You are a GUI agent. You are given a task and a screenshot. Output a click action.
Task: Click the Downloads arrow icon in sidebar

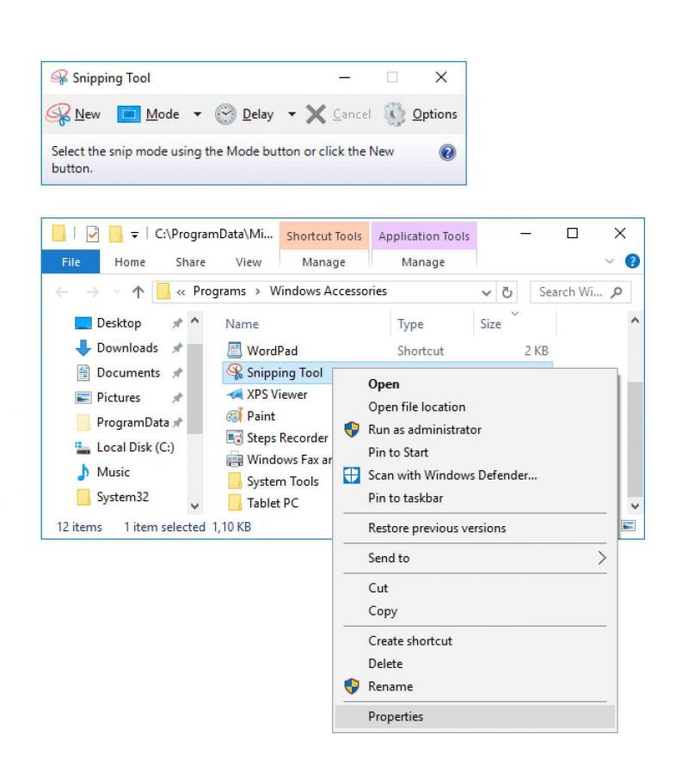point(83,347)
